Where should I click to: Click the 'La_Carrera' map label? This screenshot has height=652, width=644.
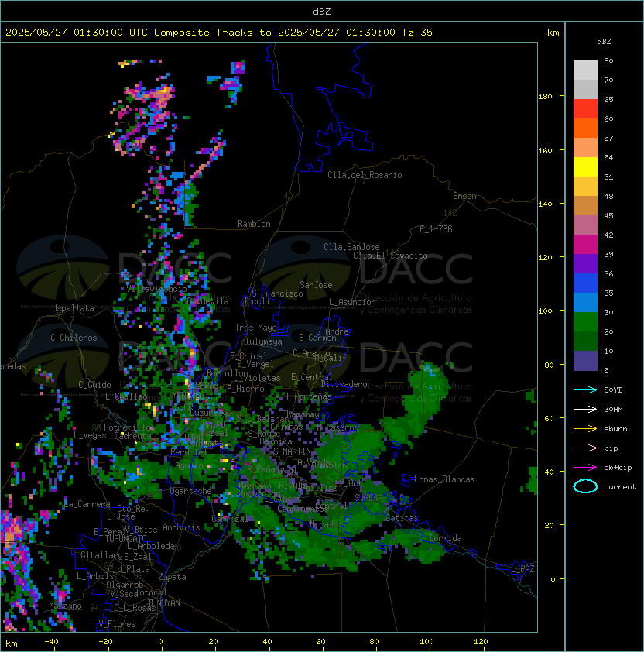point(87,504)
